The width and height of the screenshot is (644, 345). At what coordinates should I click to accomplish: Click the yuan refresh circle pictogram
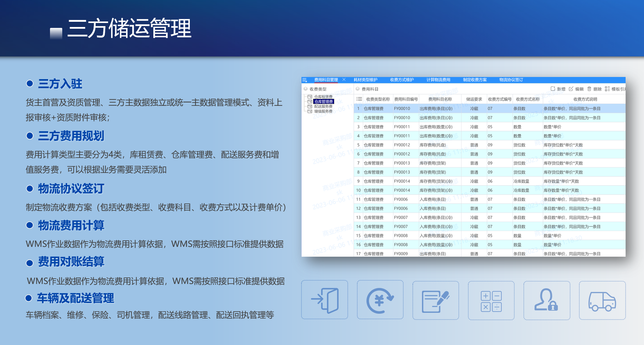coord(380,300)
